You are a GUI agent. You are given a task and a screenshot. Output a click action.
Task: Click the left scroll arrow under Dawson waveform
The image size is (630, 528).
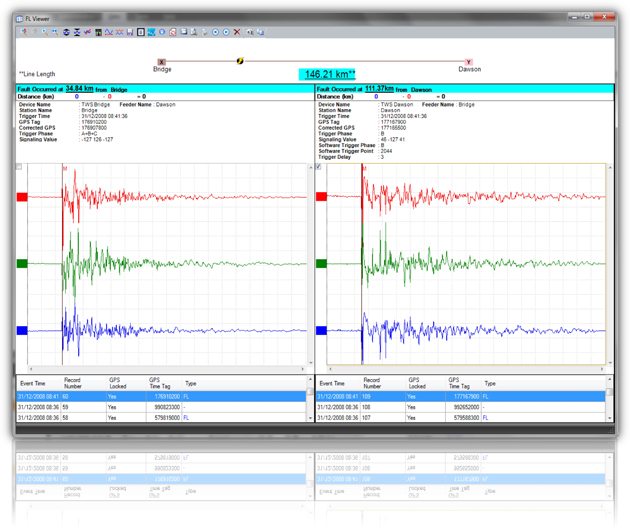click(x=330, y=369)
